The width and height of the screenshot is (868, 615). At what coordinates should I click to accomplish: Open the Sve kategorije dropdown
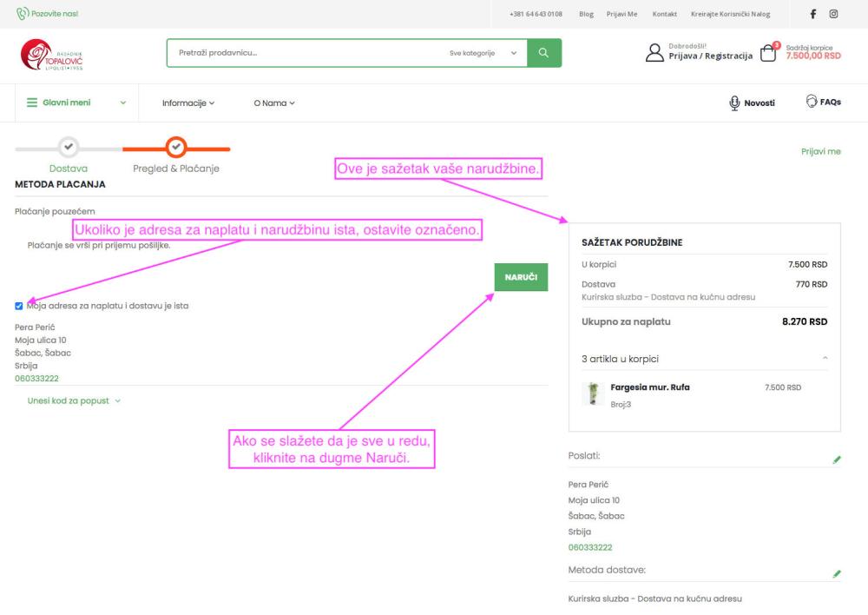click(482, 53)
